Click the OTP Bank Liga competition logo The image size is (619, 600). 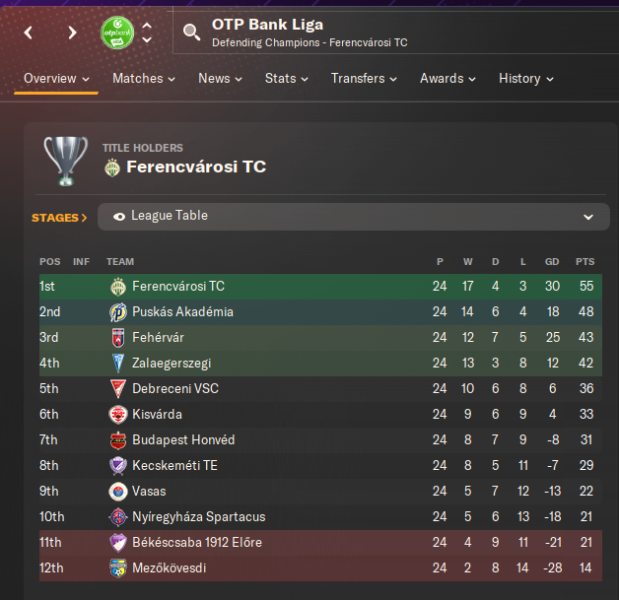click(x=117, y=33)
